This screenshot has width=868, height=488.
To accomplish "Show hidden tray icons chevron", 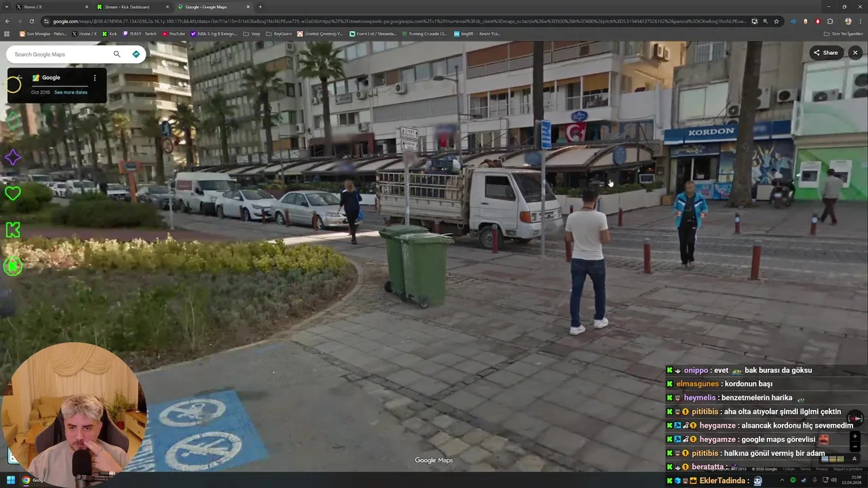I will (782, 480).
